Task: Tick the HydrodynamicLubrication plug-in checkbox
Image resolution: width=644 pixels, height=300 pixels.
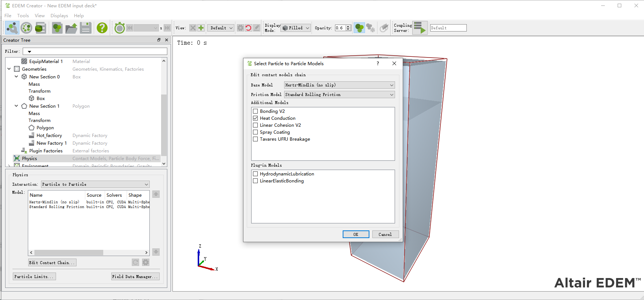Action: (256, 174)
